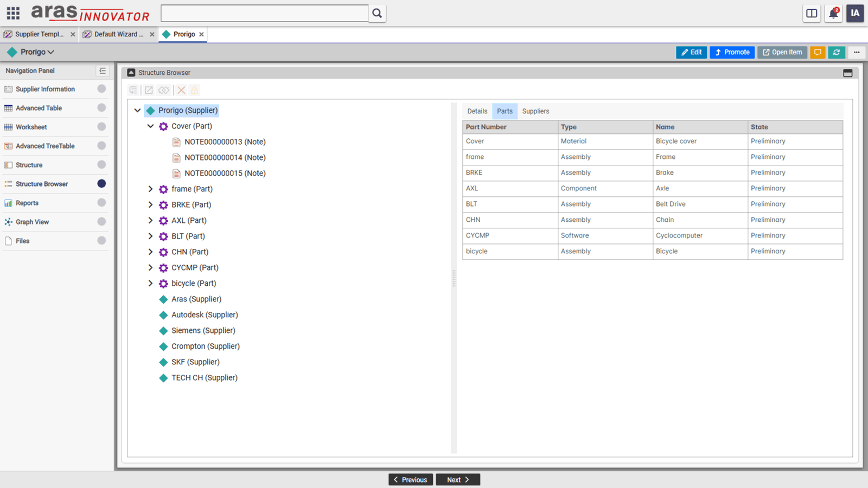This screenshot has height=488, width=868.
Task: Select Siemens (Supplier) tree row
Action: click(203, 331)
